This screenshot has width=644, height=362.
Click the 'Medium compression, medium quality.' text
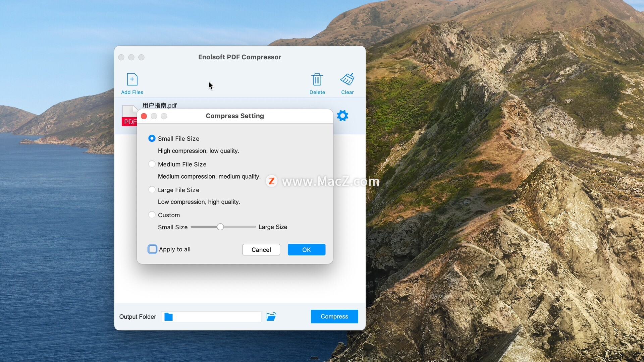pyautogui.click(x=209, y=176)
